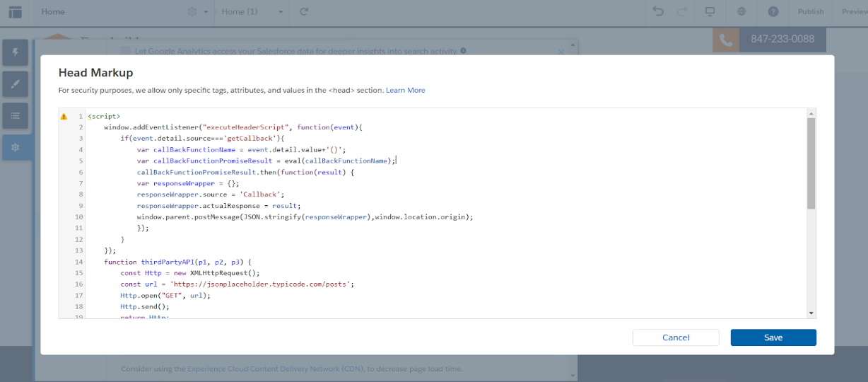Cancel the Head Markup dialog

[675, 337]
